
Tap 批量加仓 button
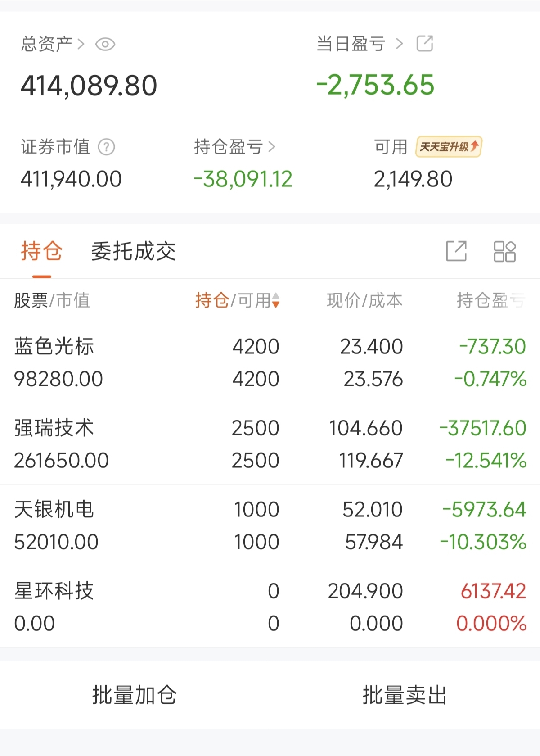tap(135, 695)
